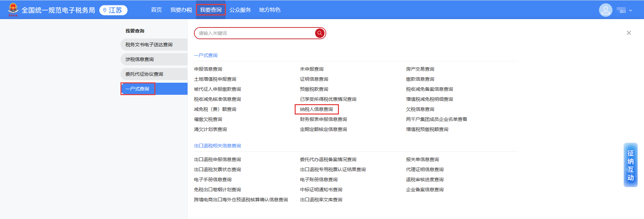Open the user avatar profile icon
The image size is (644, 219).
click(605, 10)
